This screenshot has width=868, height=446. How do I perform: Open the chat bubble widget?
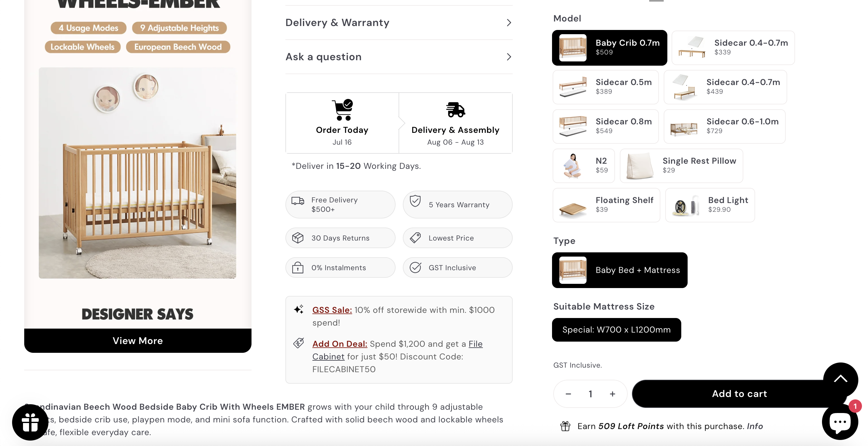(x=840, y=421)
